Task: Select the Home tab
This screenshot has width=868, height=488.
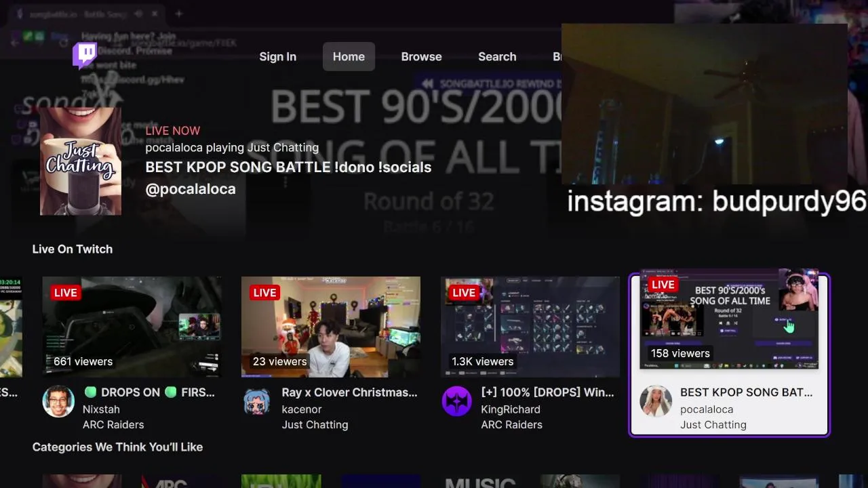Action: pyautogui.click(x=349, y=57)
